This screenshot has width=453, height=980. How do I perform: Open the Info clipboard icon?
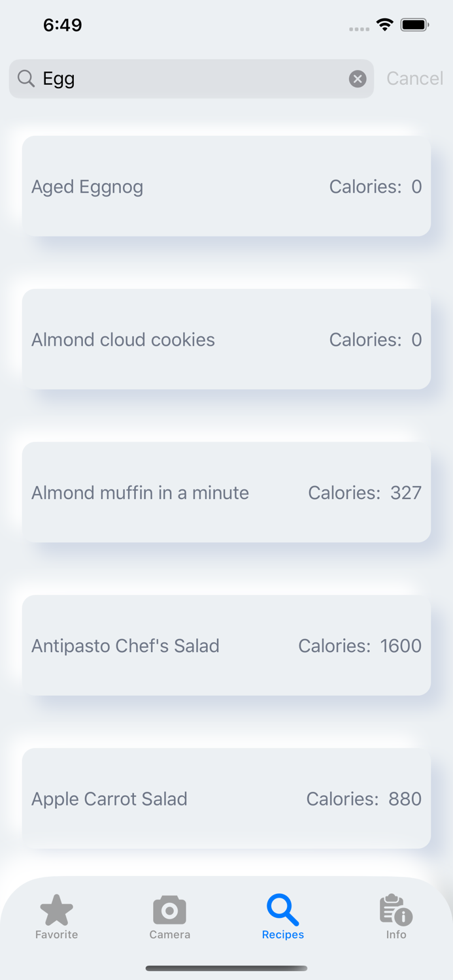coord(395,907)
